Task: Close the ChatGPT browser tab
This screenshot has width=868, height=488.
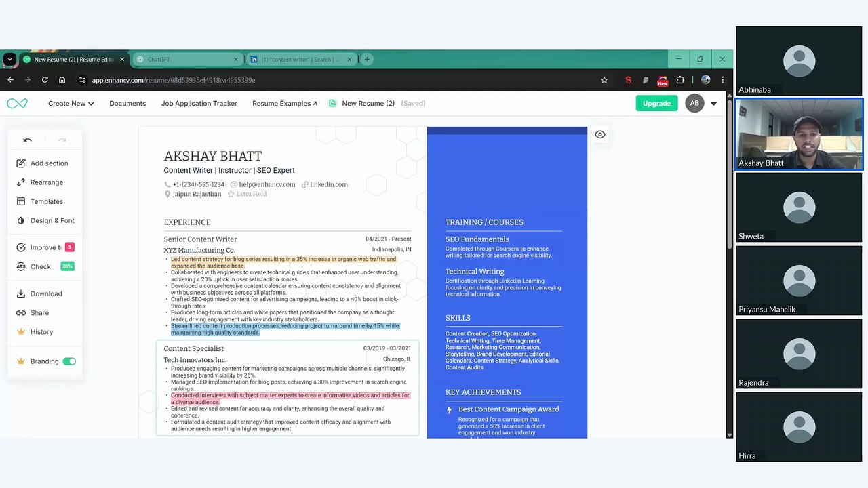Action: (x=235, y=59)
